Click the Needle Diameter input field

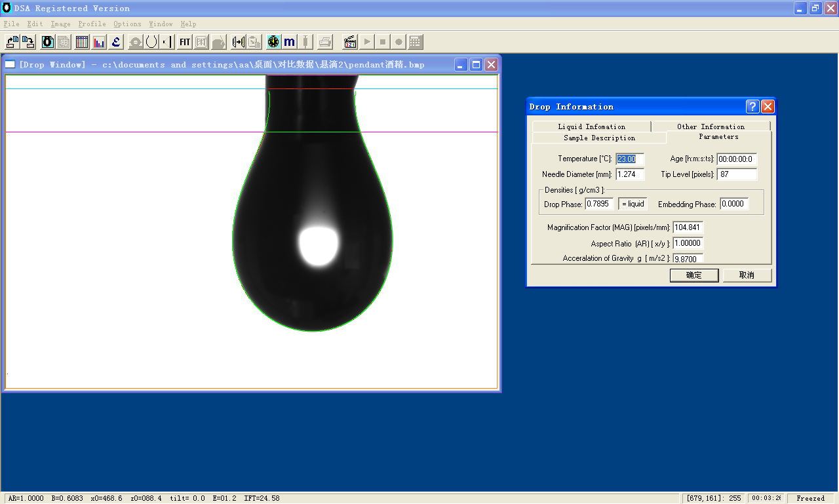tap(630, 174)
